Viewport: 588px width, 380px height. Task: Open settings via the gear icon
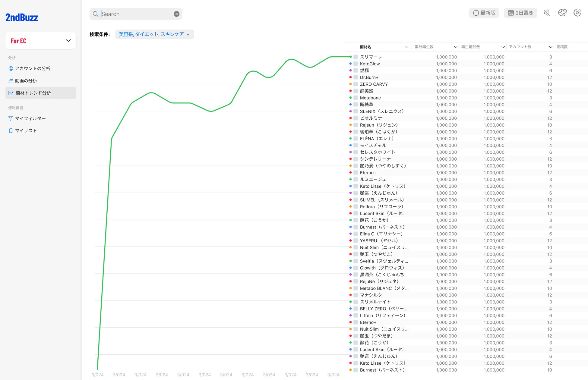pos(577,13)
